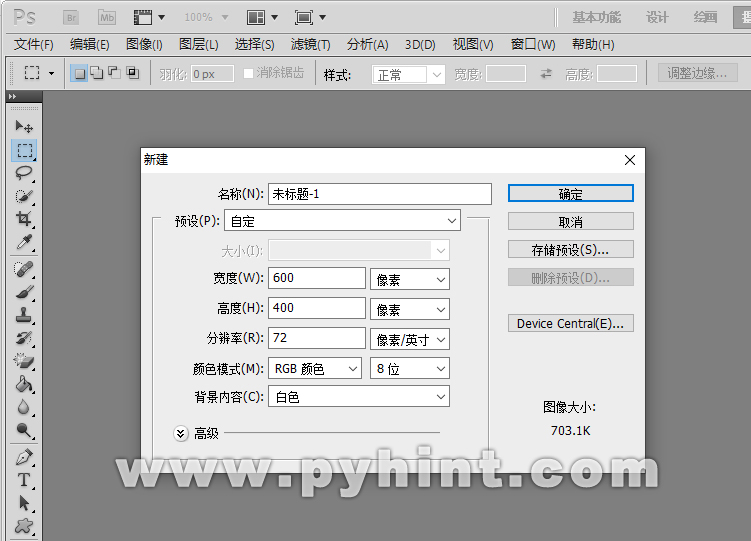The height and width of the screenshot is (541, 751).
Task: Select the History Brush tool
Action: [24, 338]
